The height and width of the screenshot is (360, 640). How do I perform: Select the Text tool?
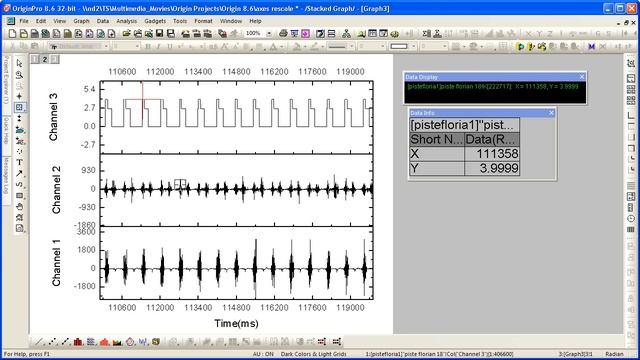click(x=19, y=162)
